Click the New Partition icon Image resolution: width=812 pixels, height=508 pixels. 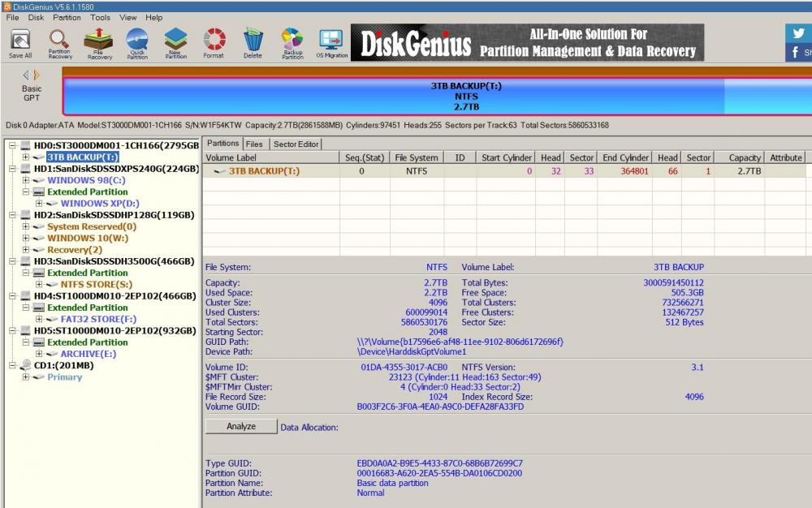click(175, 44)
